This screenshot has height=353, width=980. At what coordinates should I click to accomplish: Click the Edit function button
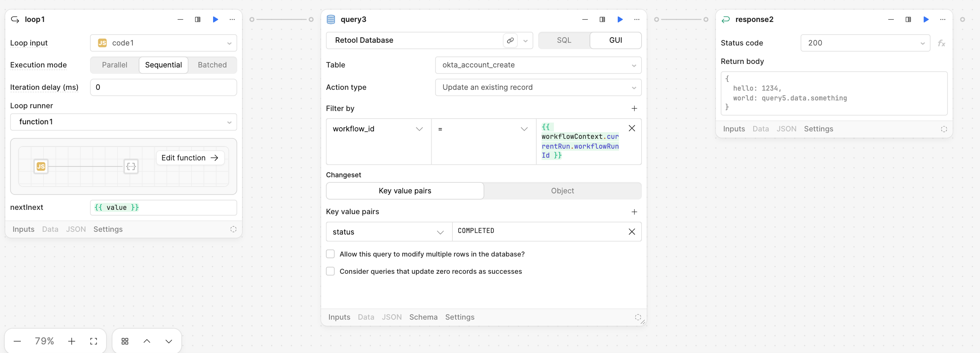tap(190, 158)
